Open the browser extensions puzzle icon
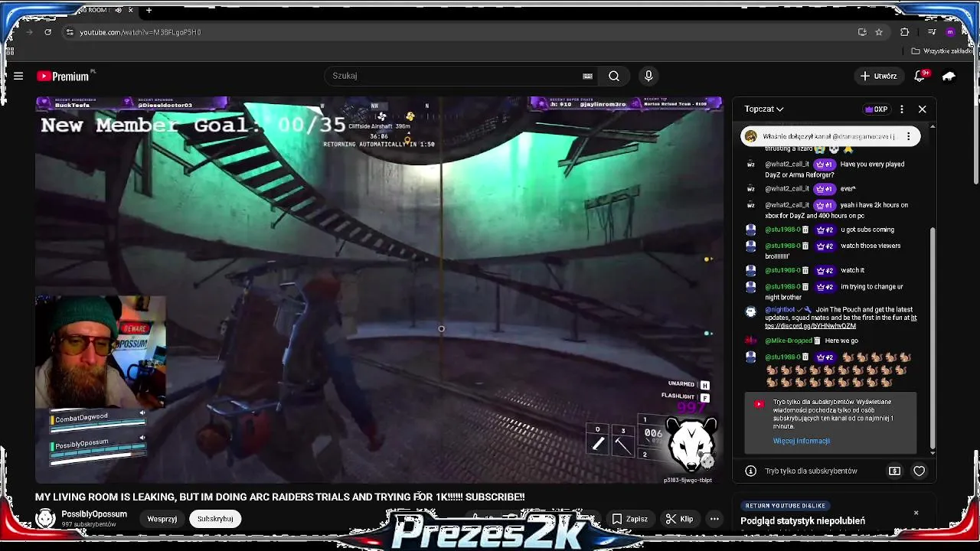The image size is (980, 551). pyautogui.click(x=905, y=32)
